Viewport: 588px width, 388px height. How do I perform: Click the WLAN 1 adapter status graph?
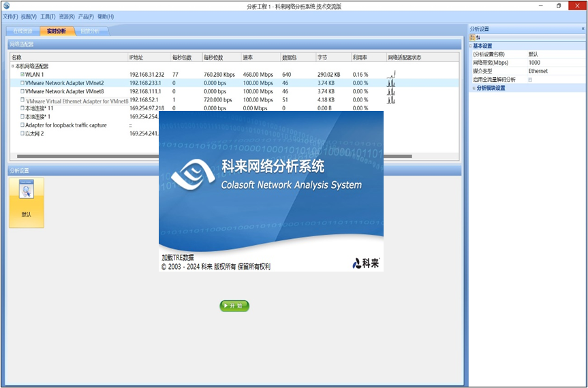[x=391, y=74]
